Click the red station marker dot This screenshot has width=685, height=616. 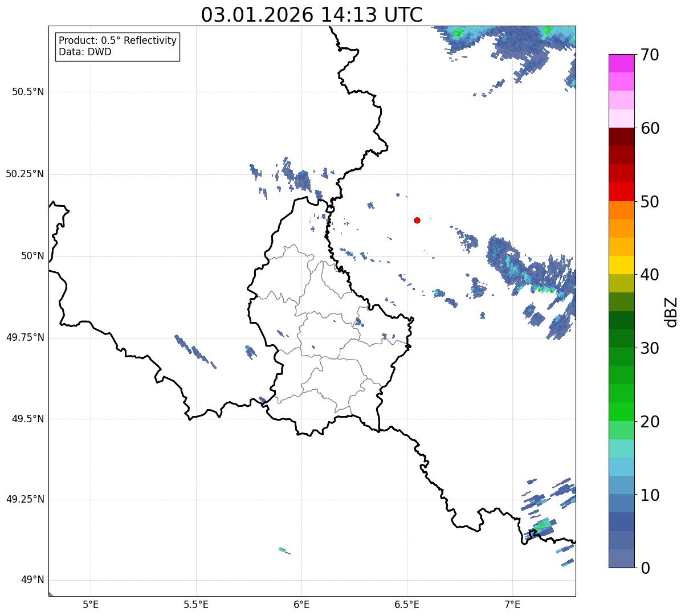click(x=417, y=220)
